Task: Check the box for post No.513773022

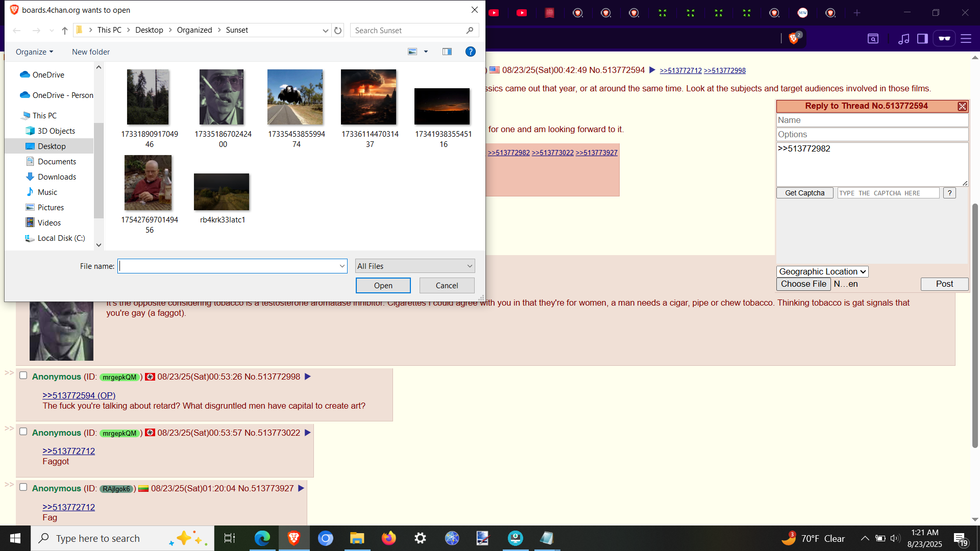Action: (23, 432)
